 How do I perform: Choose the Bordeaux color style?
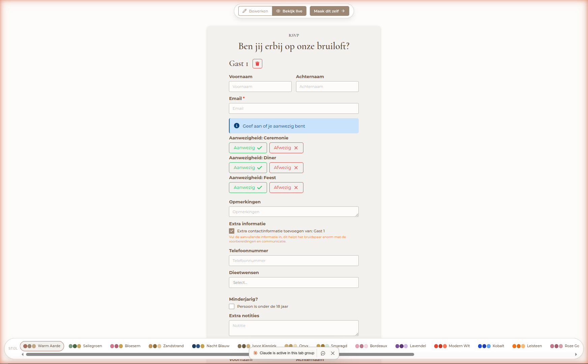[371, 346]
